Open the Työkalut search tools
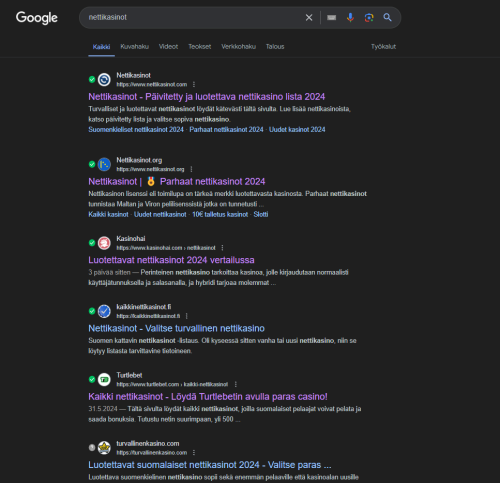Viewport: 500px width, 483px height. coord(383,47)
